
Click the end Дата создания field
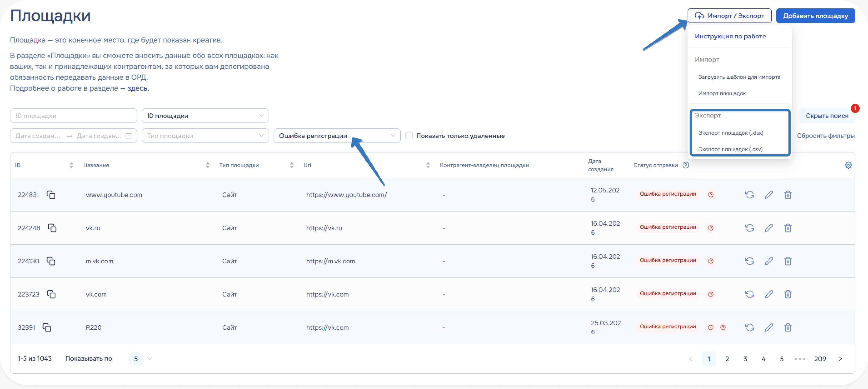click(99, 136)
